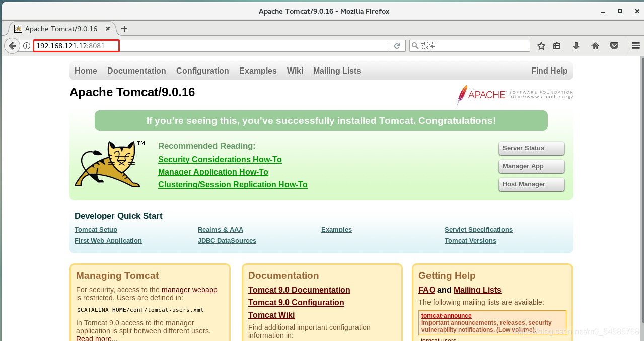Screen dimensions: 644x341
Task: Click the search magnifier icon
Action: [415, 46]
